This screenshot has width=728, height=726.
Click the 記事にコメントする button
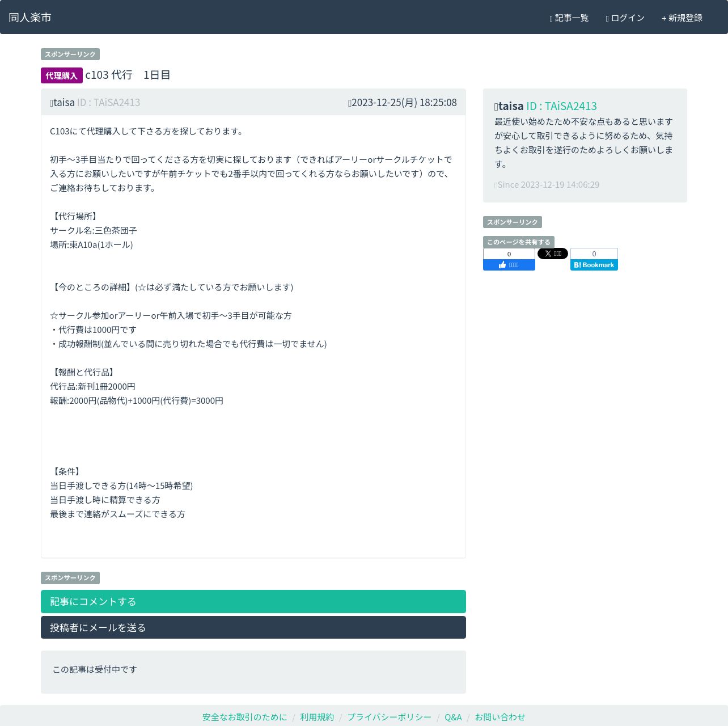253,601
